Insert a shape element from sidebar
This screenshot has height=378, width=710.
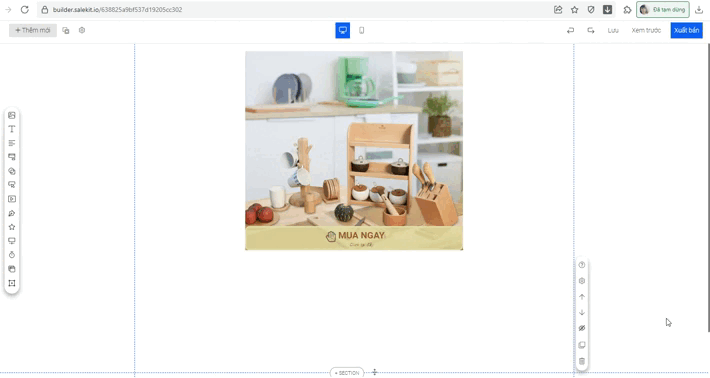click(x=12, y=171)
